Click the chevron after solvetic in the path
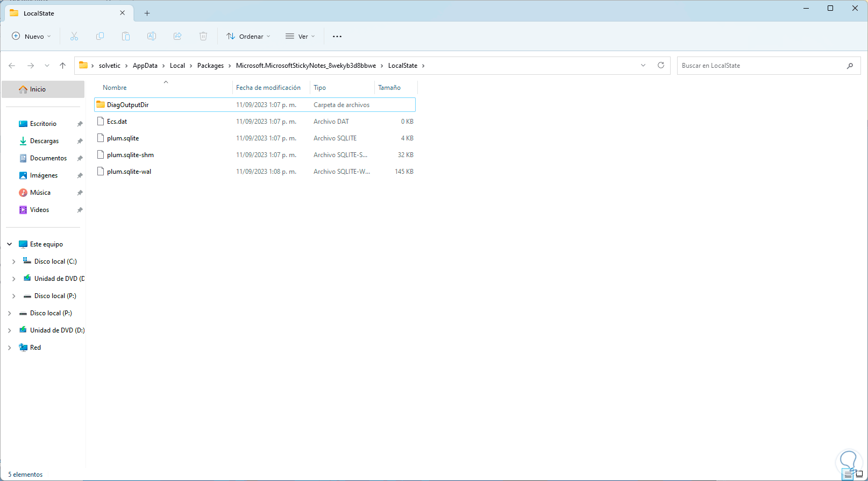The height and width of the screenshot is (481, 868). click(126, 66)
